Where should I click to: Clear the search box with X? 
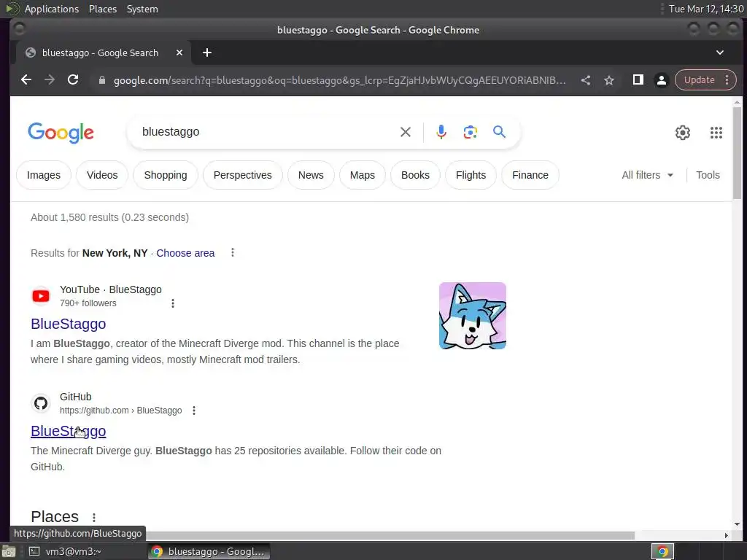pos(406,132)
